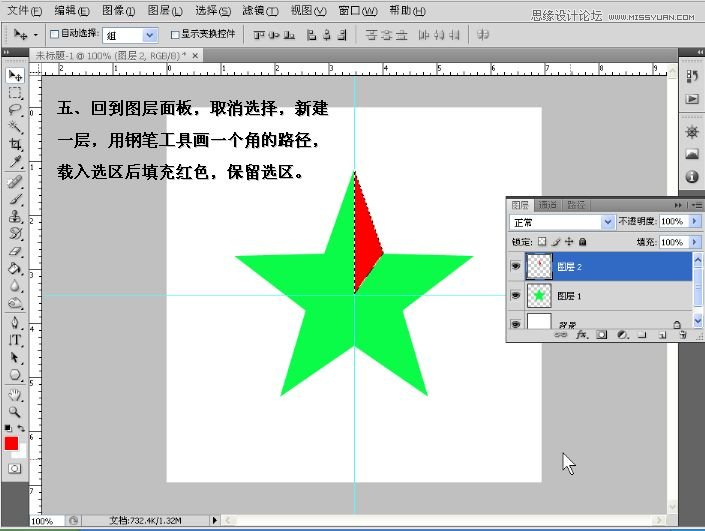
Task: Click the red foreground color swatch
Action: pos(11,443)
